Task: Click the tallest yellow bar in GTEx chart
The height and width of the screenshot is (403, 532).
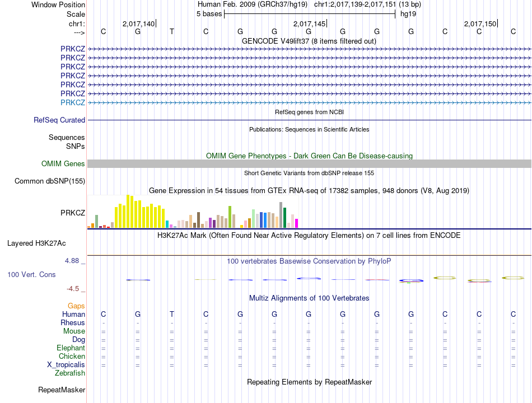Action: click(128, 212)
